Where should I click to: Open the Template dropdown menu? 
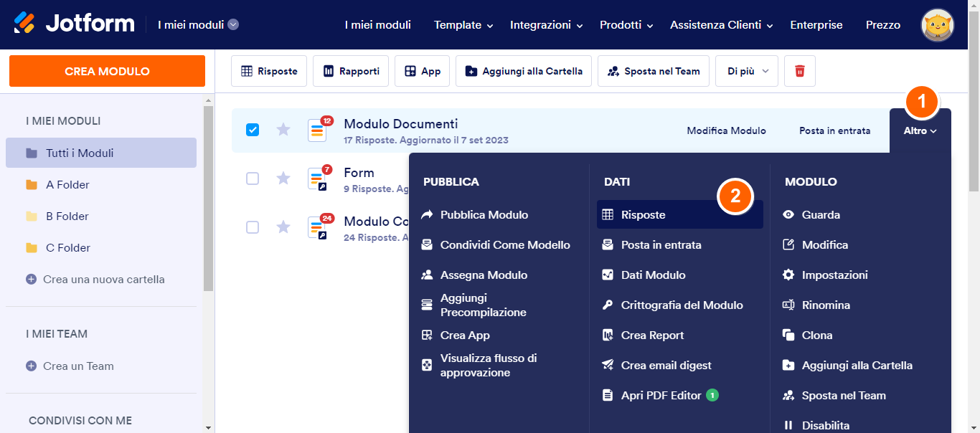[463, 25]
